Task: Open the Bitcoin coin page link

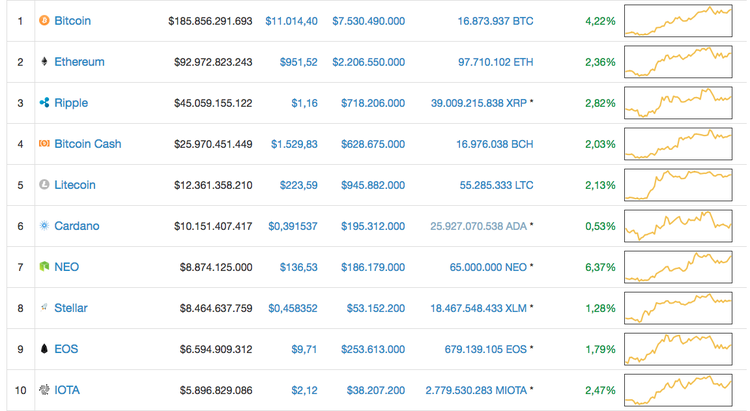Action: tap(72, 21)
